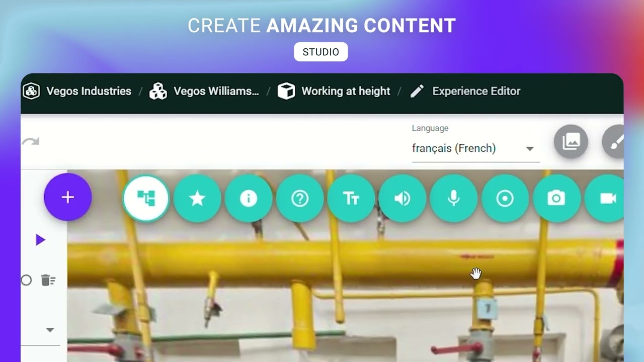
Task: Add a camera photo element
Action: 556,199
